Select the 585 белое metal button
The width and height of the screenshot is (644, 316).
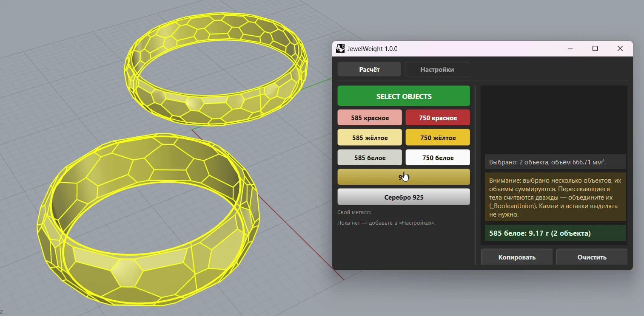point(370,158)
